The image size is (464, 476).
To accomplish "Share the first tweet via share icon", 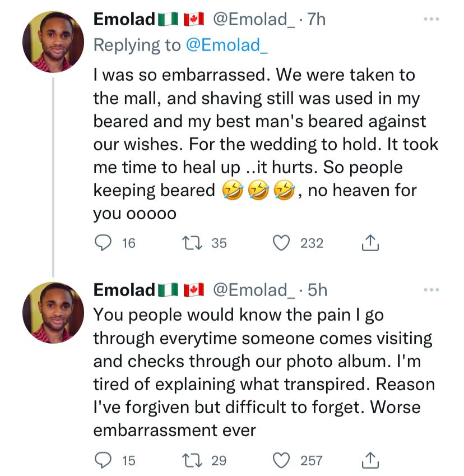I will coord(370,243).
